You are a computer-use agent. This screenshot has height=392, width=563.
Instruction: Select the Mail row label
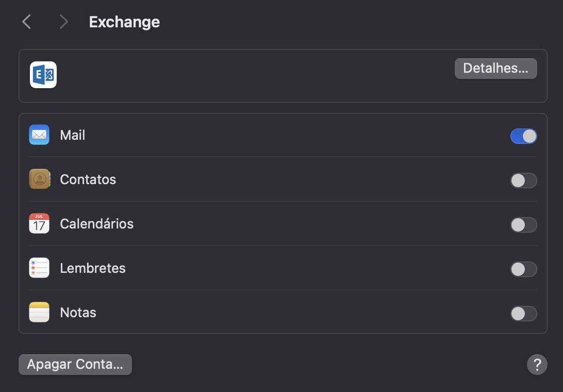[73, 135]
